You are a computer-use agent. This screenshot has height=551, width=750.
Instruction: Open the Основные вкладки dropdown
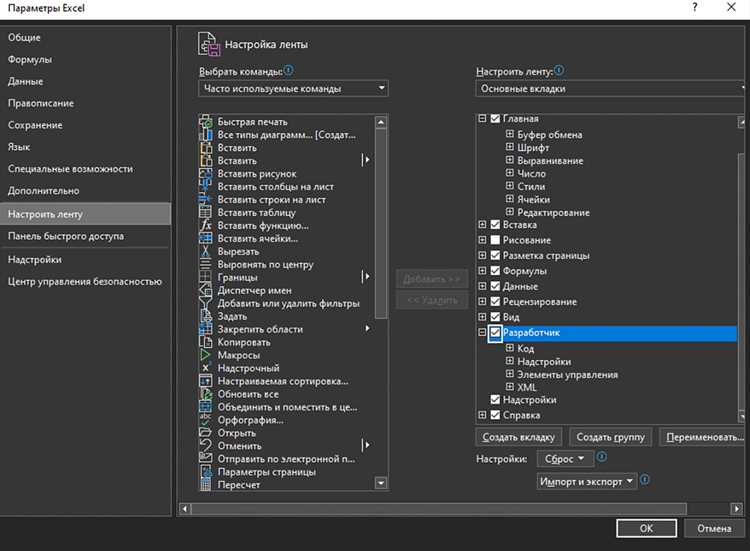[610, 88]
